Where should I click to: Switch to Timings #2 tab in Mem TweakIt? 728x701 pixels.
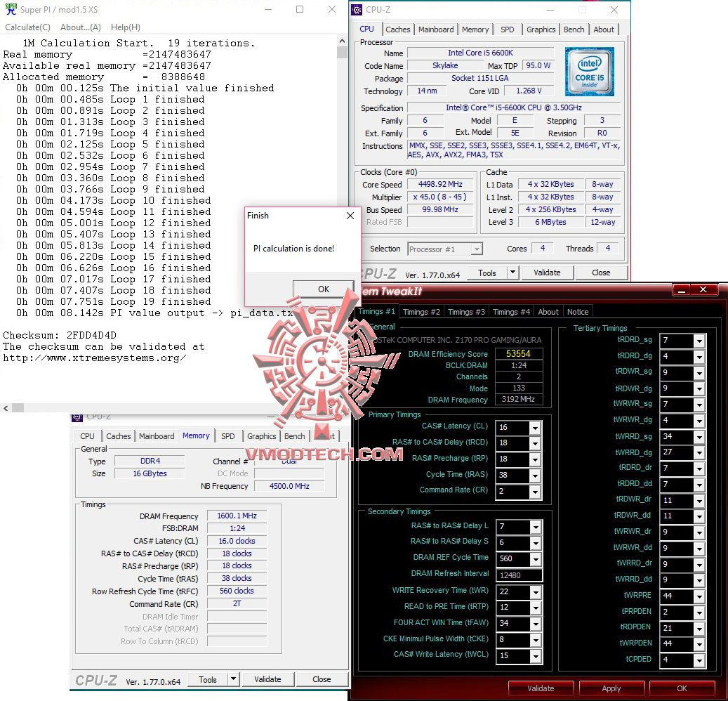point(421,312)
